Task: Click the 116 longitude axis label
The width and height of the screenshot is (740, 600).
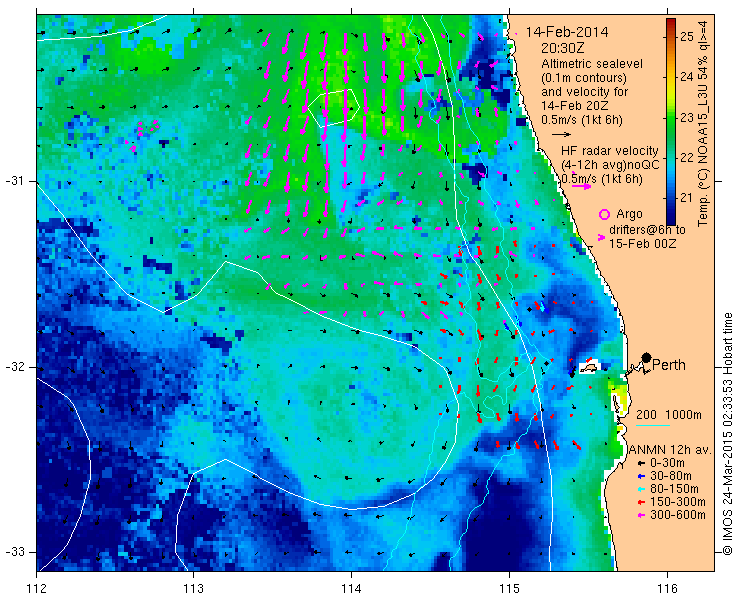Action: (x=667, y=588)
